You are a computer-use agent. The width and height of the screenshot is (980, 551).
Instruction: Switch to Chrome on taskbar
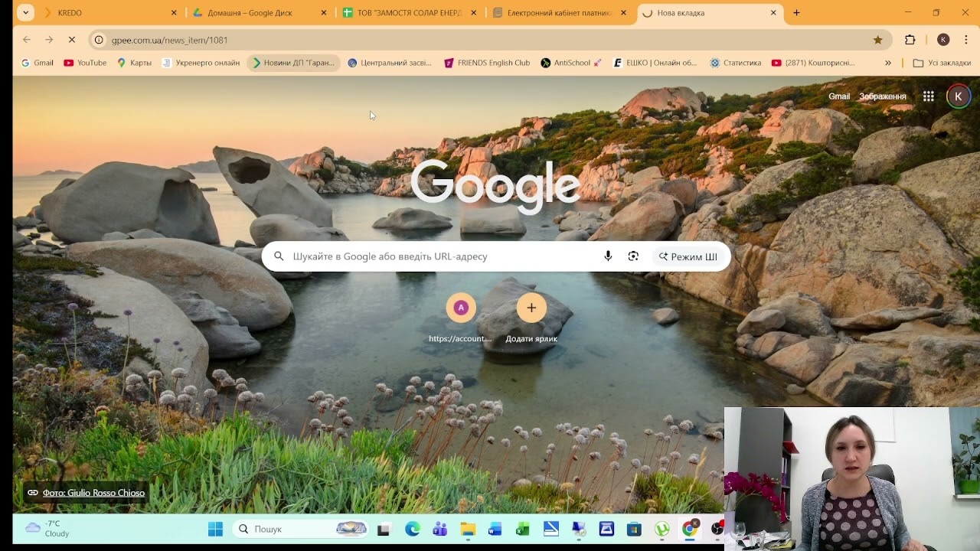pos(689,529)
